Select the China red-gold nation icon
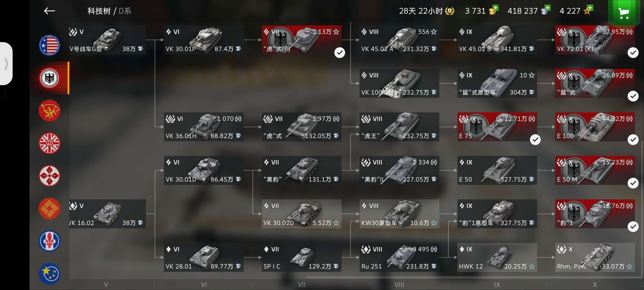The height and width of the screenshot is (290, 644). point(49,209)
